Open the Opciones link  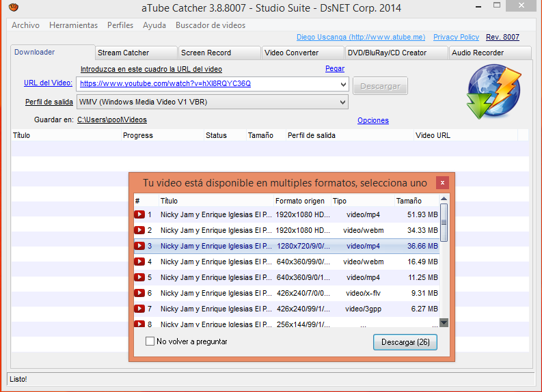coord(373,120)
